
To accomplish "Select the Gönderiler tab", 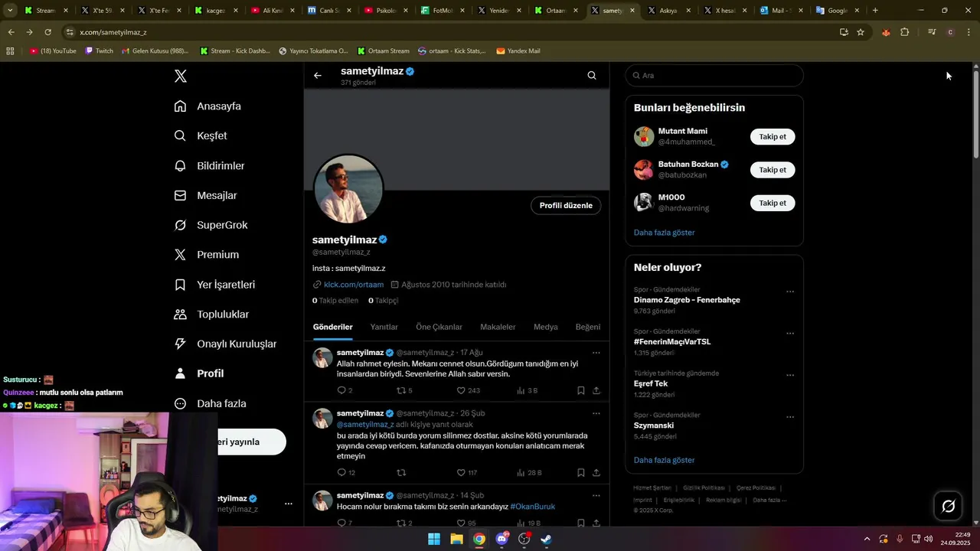I will 333,327.
